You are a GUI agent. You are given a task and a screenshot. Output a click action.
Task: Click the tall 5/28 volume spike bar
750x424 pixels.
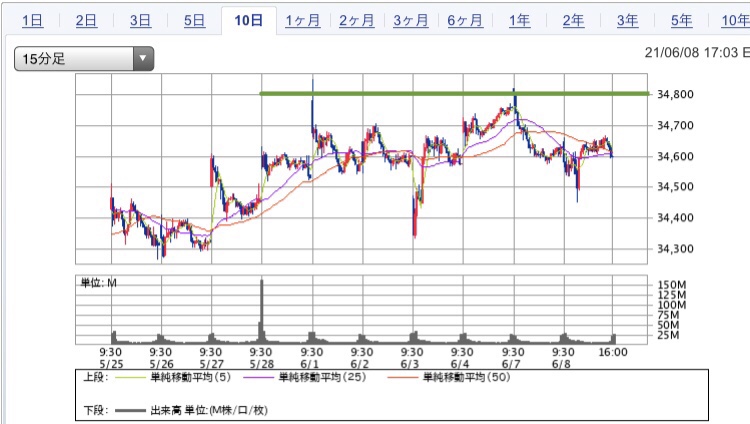pos(262,311)
